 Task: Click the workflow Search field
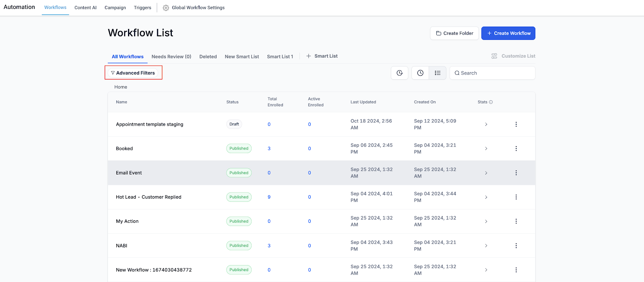point(492,73)
